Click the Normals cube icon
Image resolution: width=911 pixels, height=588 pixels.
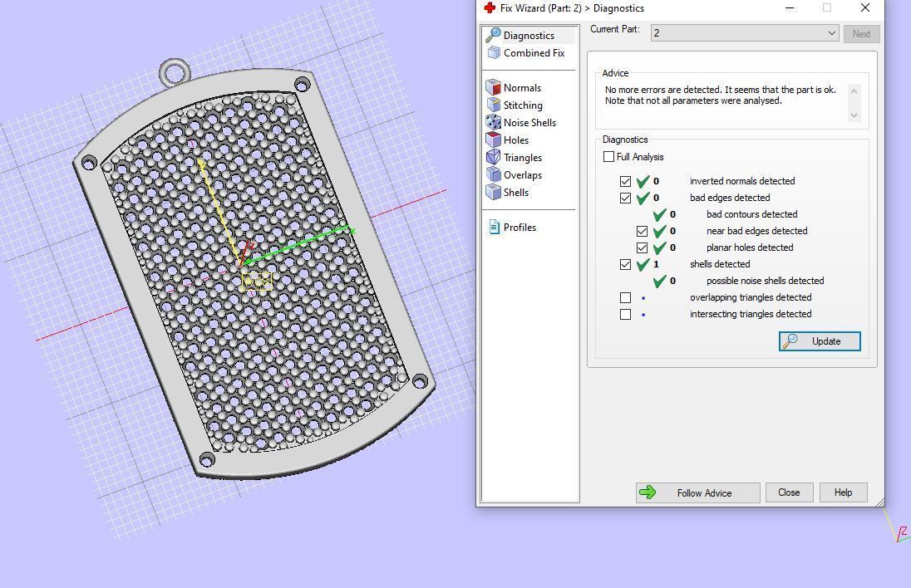tap(493, 88)
